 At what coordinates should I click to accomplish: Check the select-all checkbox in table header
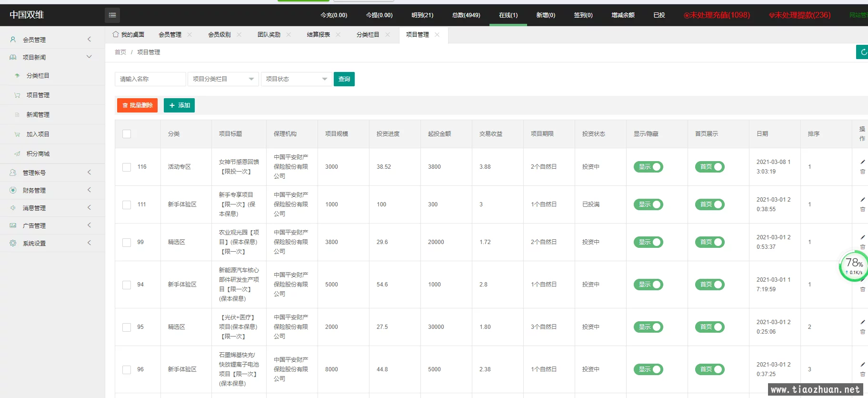point(127,134)
